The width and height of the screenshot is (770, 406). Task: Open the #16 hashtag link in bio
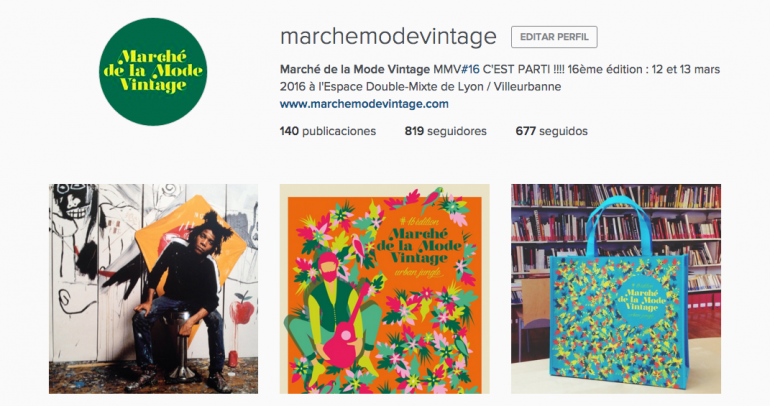pos(470,69)
